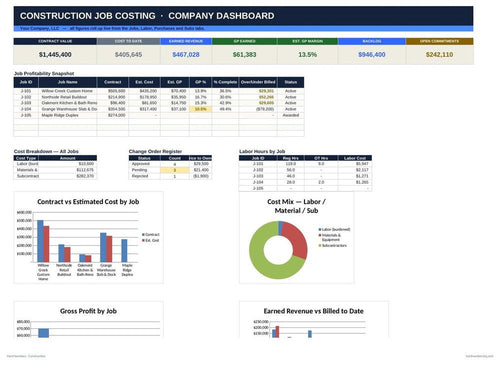
Task: Select the $946,400 backlog figure
Action: pos(372,55)
